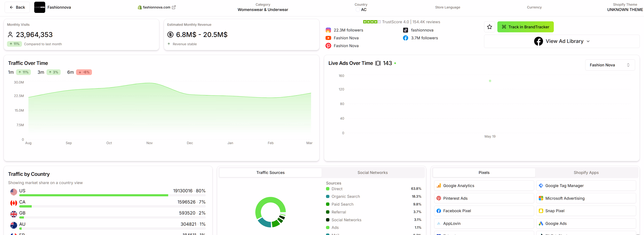Click Track in BrandTracker button
Screen dimensions: 644x235
click(525, 27)
